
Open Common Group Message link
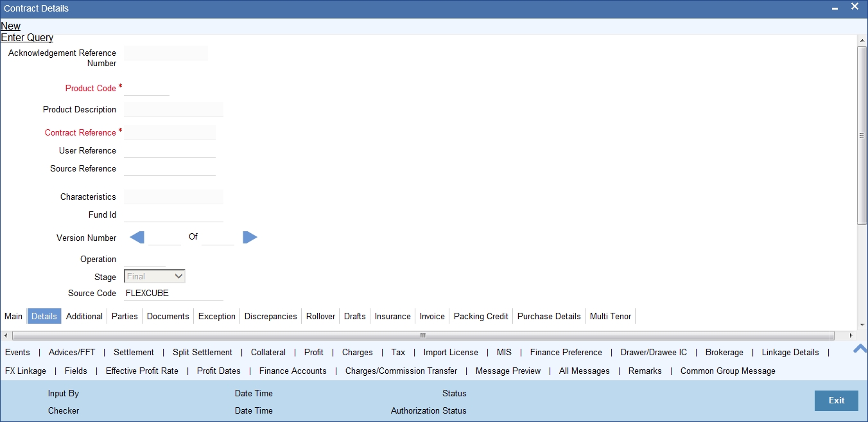(728, 371)
